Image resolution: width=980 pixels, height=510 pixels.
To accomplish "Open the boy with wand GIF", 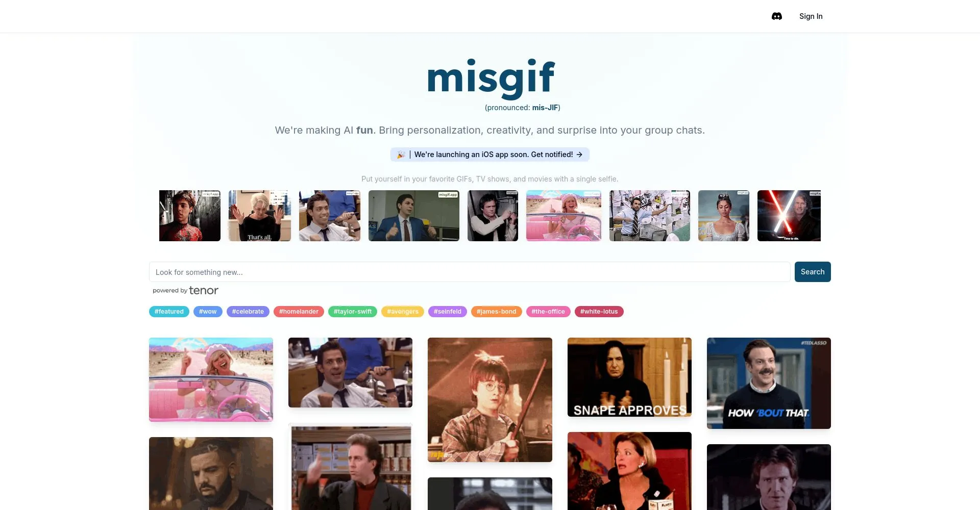I will pos(490,400).
